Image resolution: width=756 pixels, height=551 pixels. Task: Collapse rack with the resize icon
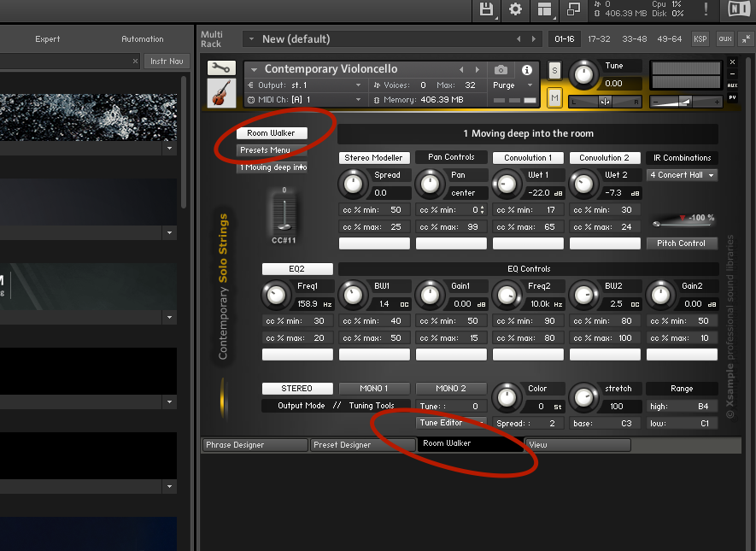[x=747, y=39]
